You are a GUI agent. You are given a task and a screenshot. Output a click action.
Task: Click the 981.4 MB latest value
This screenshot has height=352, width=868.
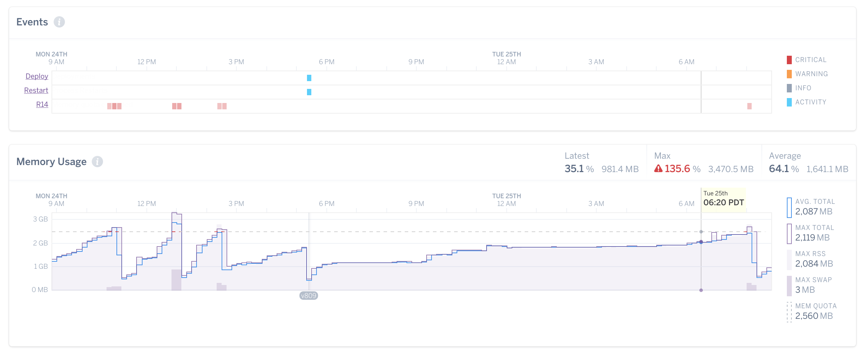620,169
